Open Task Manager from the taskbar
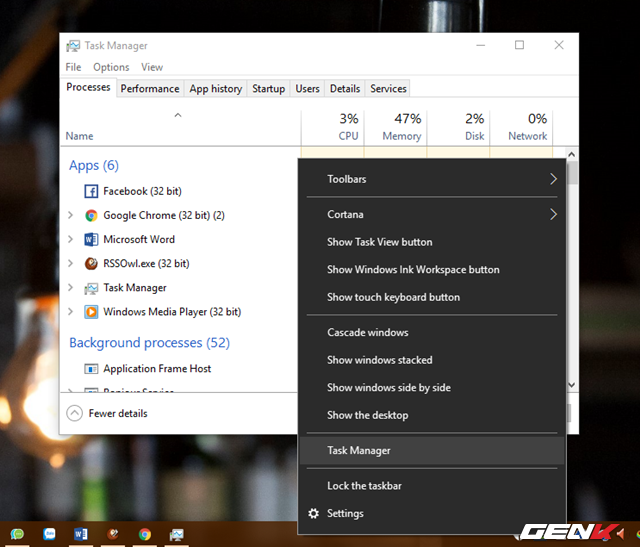640x547 pixels. pos(177,534)
